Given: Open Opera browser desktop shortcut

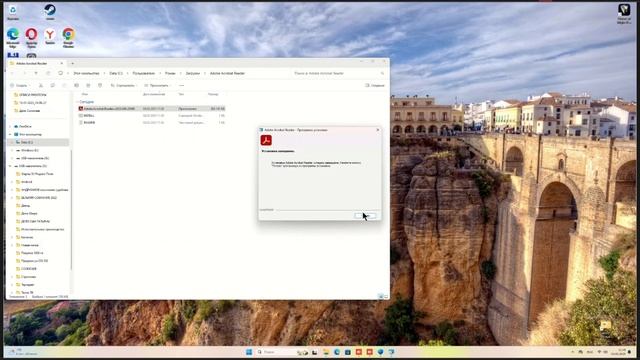Looking at the screenshot, I should pyautogui.click(x=31, y=38).
